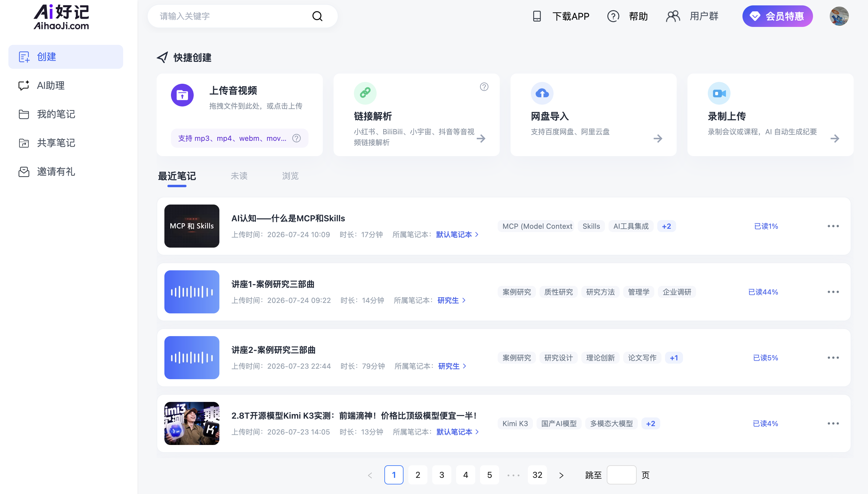Image resolution: width=868 pixels, height=494 pixels.
Task: Open the 讲座1 audio waveform thumbnail
Action: [x=192, y=292]
